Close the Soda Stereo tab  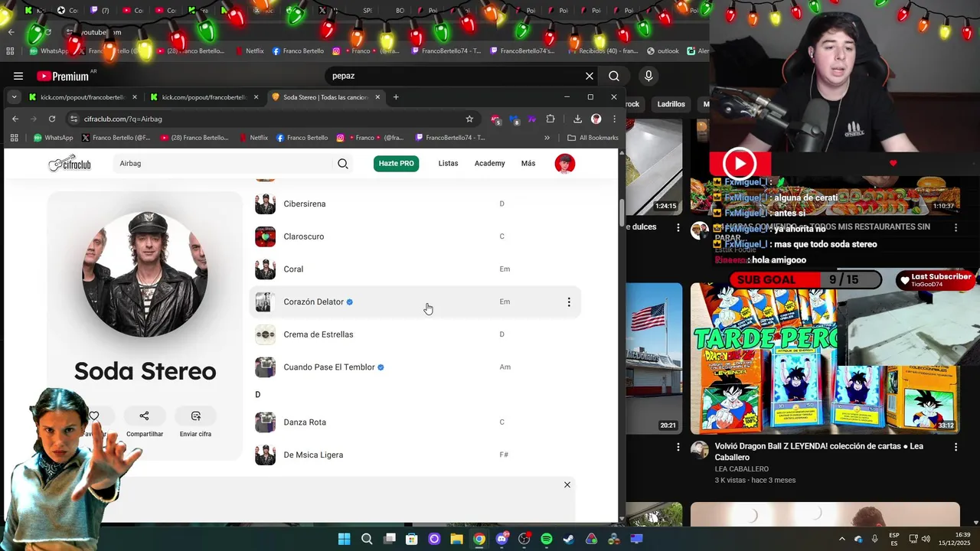(x=377, y=97)
